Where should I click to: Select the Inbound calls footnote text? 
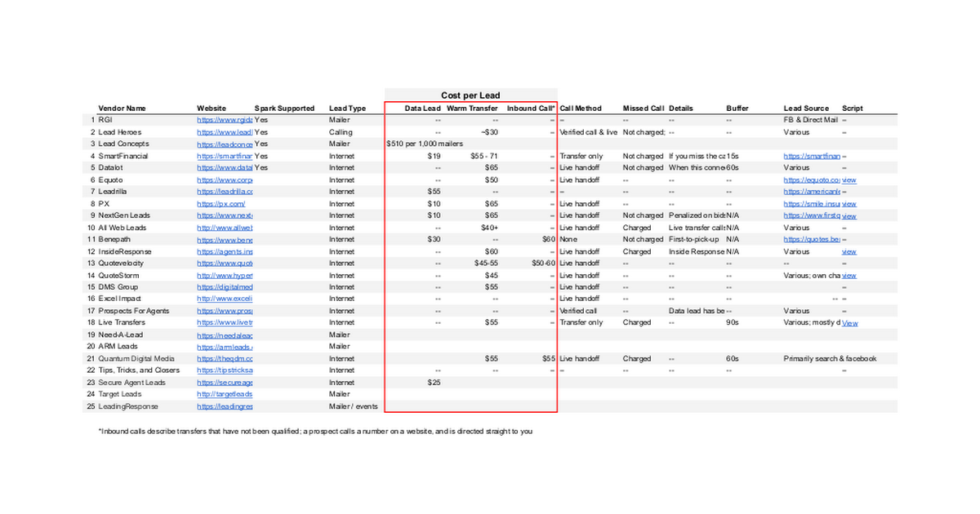click(x=315, y=431)
